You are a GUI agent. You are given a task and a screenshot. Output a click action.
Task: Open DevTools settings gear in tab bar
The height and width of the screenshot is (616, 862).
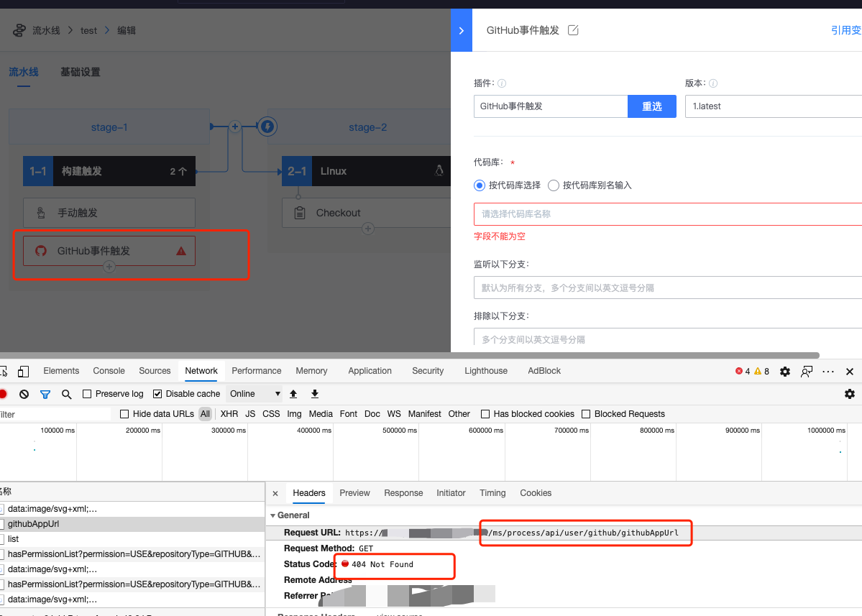(785, 372)
